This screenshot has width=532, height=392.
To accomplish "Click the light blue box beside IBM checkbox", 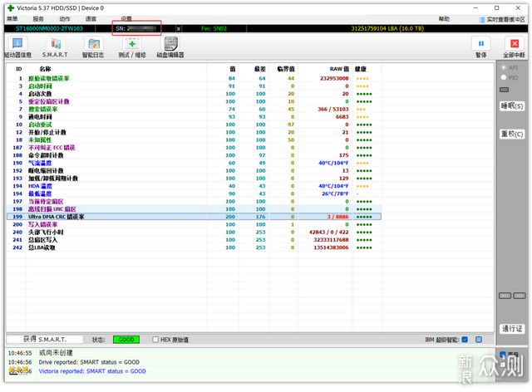I will (x=479, y=340).
